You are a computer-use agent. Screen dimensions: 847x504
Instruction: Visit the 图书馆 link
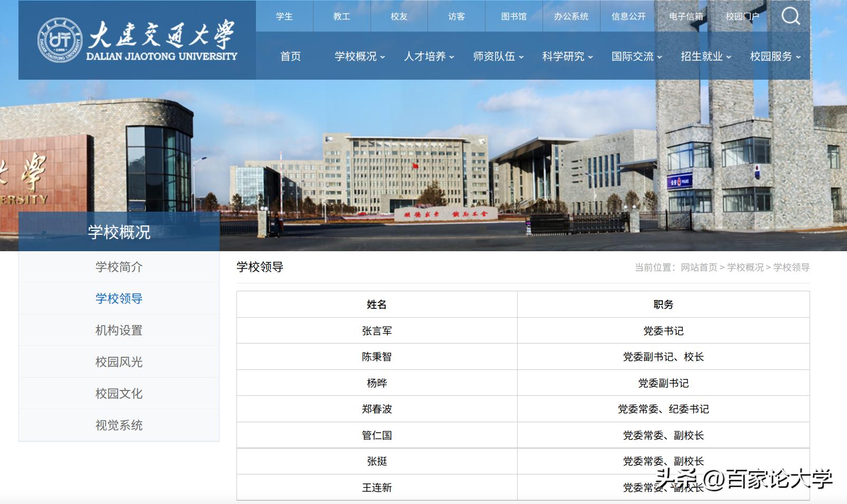[x=514, y=16]
